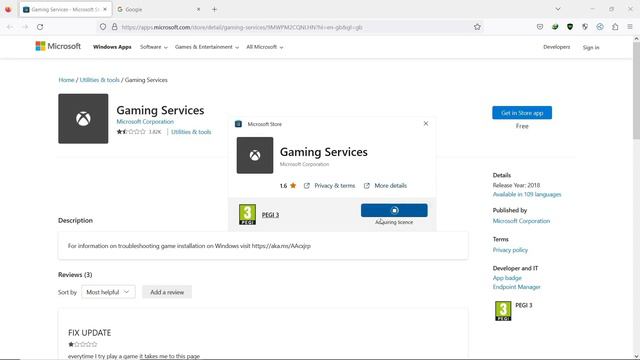640x360 pixels.
Task: Click the tracking protection shield icon
Action: coord(103,27)
